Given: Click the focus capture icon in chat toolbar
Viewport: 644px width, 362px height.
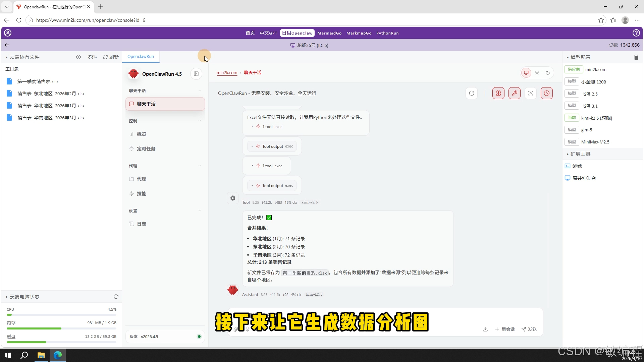Looking at the screenshot, I should click(531, 93).
